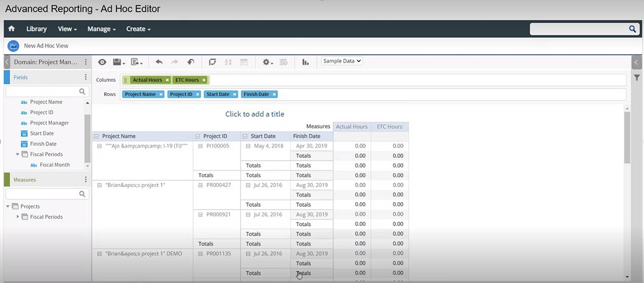Click the View SQL query icon
The image size is (644, 283).
[284, 62]
